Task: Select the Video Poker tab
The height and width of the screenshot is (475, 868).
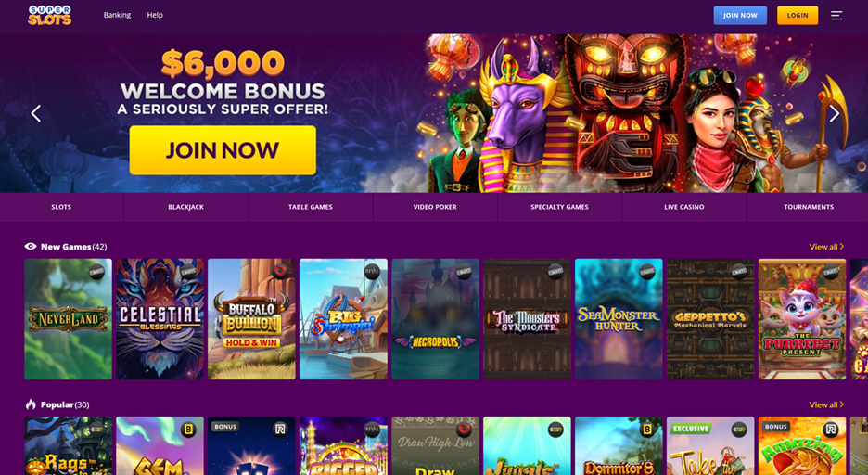Action: tap(435, 207)
